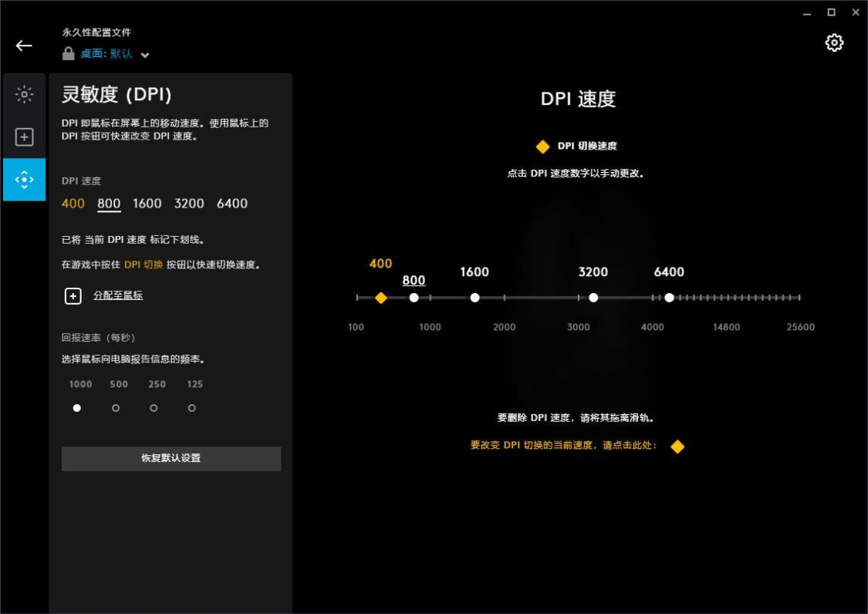Set report rate to 250

(154, 408)
